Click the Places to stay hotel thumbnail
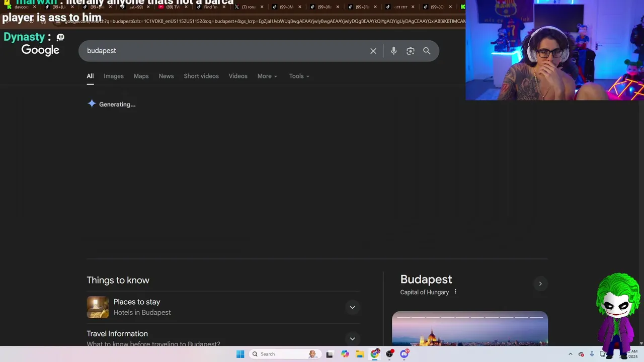The width and height of the screenshot is (644, 362). 98,307
